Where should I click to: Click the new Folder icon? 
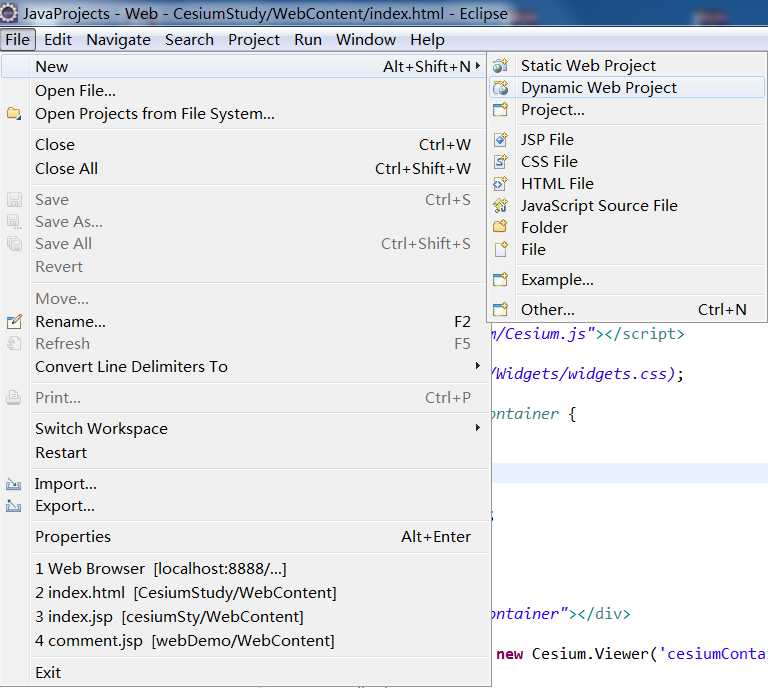(x=500, y=227)
